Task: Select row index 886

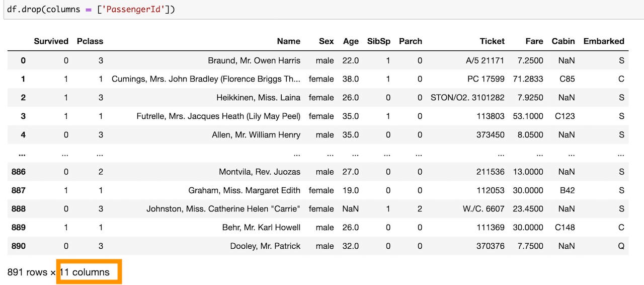Action: [19, 172]
